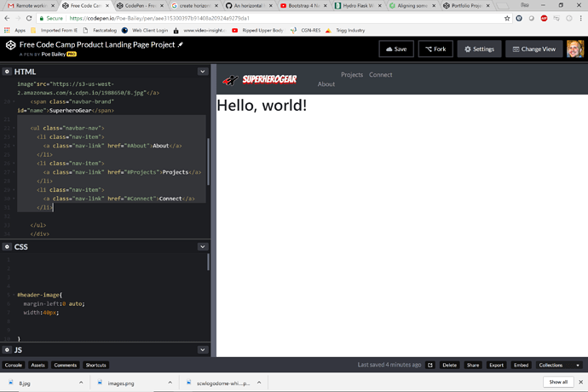The image size is (588, 392).
Task: Fold the ul navbar-nav code line
Action: point(14,128)
